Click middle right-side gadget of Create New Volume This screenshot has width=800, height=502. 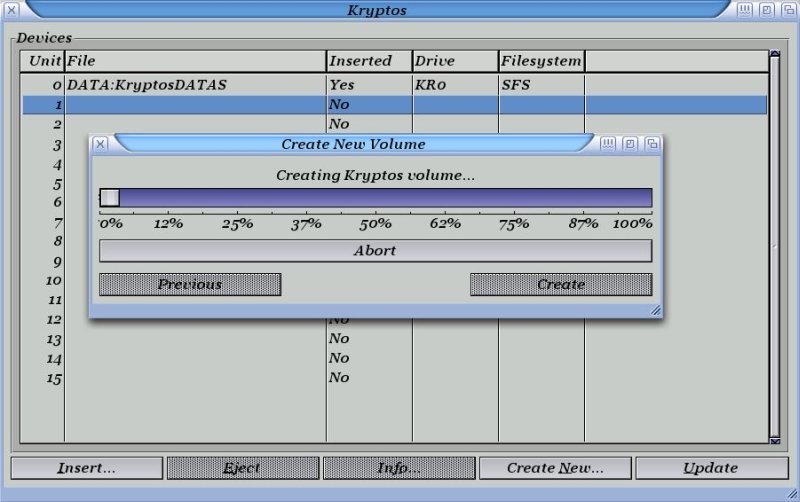coord(630,144)
